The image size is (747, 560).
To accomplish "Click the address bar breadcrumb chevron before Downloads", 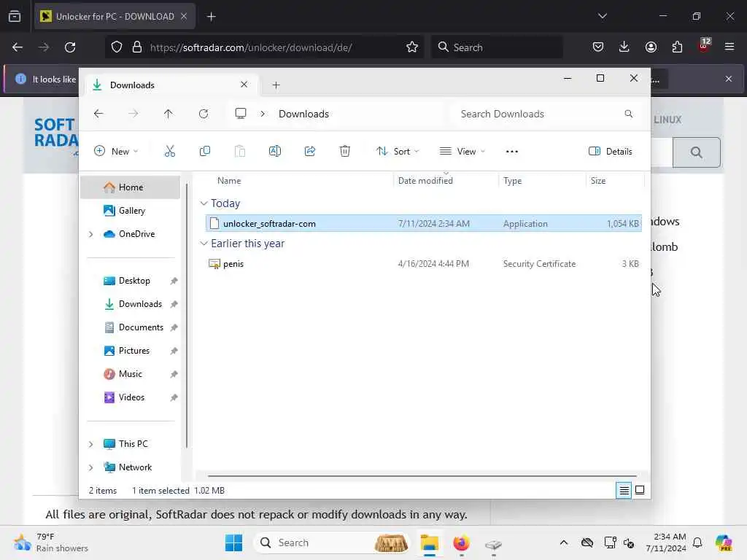I will coord(263,114).
